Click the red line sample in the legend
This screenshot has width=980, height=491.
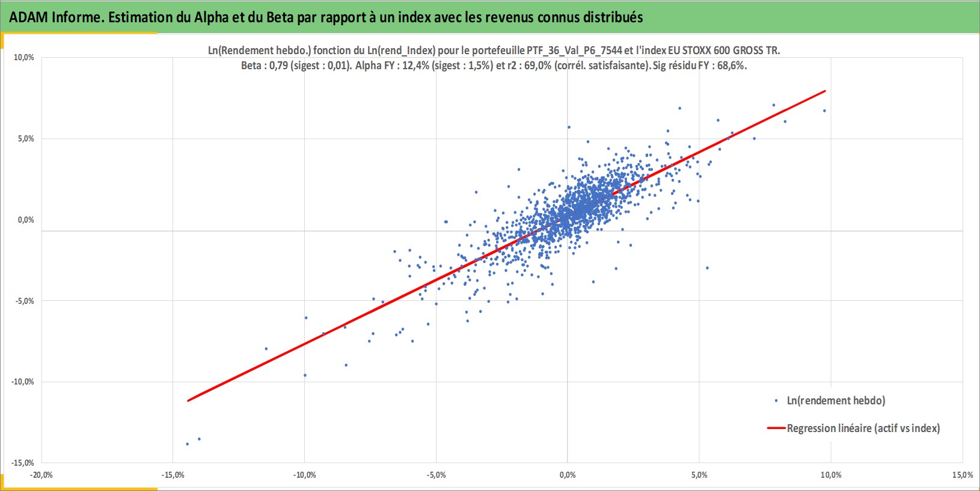(x=776, y=428)
